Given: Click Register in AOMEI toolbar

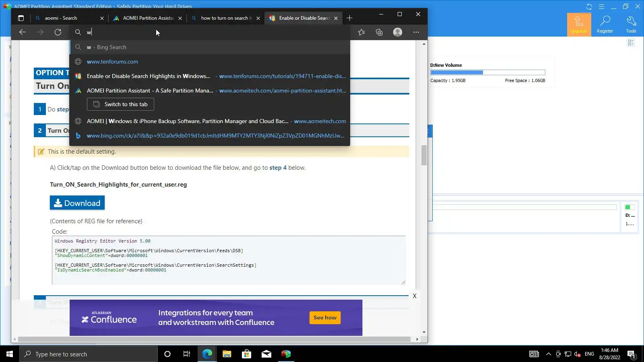Looking at the screenshot, I should coord(605,25).
